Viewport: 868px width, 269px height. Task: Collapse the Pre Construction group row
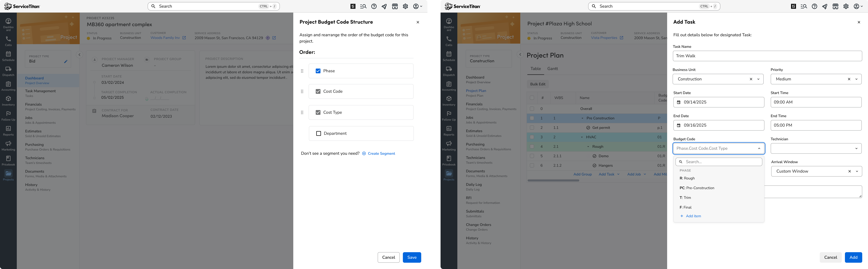point(582,118)
